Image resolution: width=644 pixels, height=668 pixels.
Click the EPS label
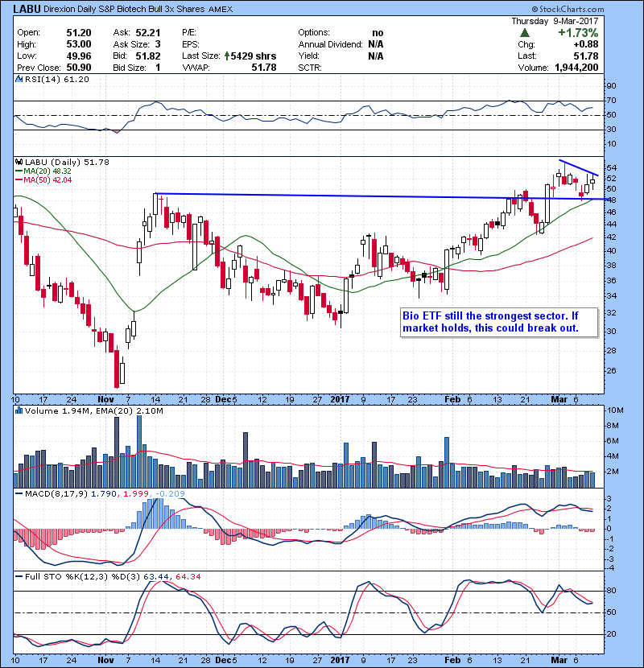191,44
